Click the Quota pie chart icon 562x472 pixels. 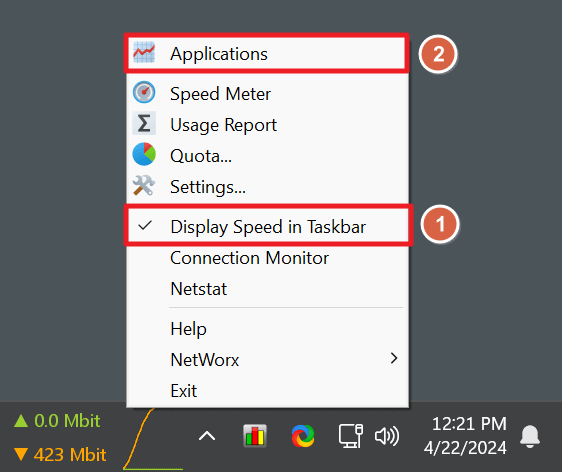[x=144, y=154]
